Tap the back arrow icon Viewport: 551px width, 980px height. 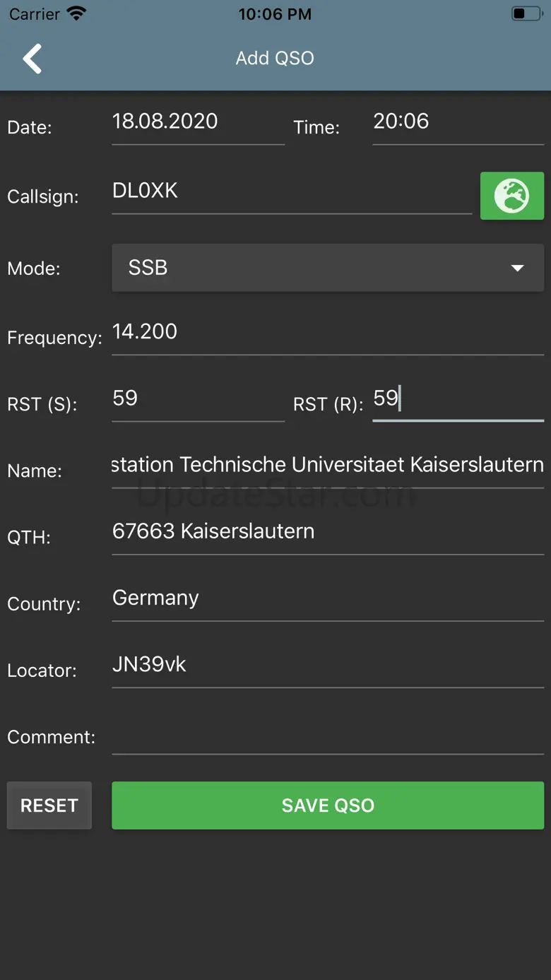click(32, 59)
